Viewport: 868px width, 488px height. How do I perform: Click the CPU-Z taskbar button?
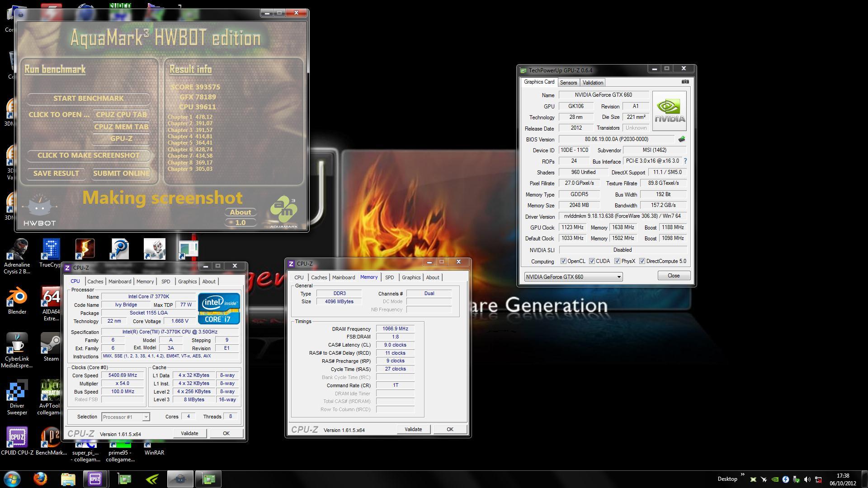[95, 479]
